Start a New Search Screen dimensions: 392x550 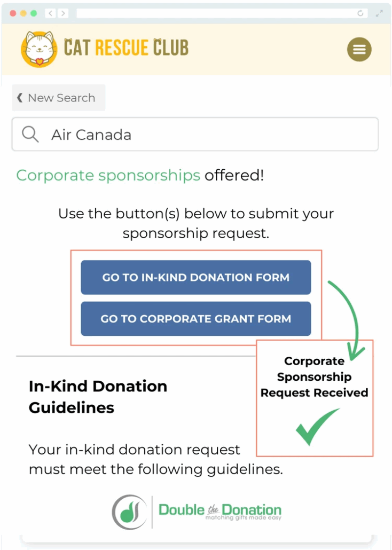point(58,98)
